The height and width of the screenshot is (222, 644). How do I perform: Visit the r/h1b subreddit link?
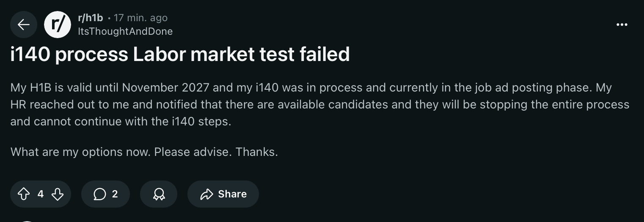pos(91,18)
